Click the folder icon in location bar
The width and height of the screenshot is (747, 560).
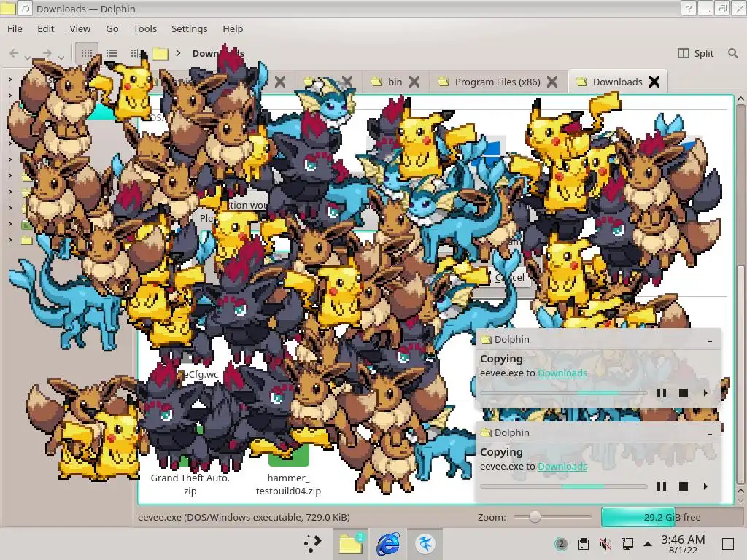point(160,53)
